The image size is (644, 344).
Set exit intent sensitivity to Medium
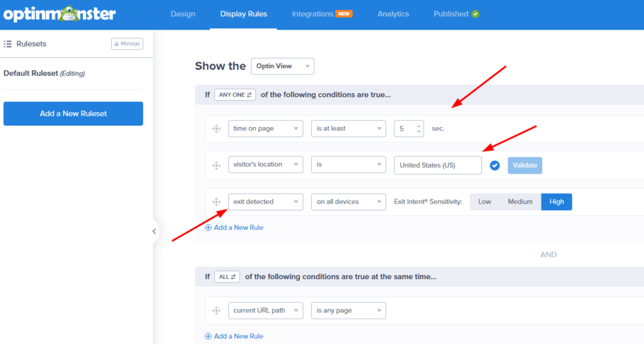pos(520,202)
